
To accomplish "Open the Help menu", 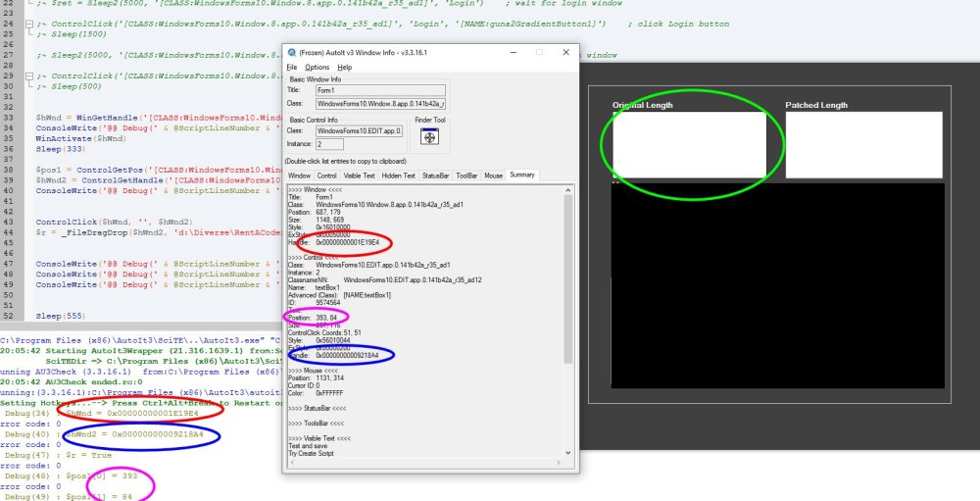I will 345,67.
